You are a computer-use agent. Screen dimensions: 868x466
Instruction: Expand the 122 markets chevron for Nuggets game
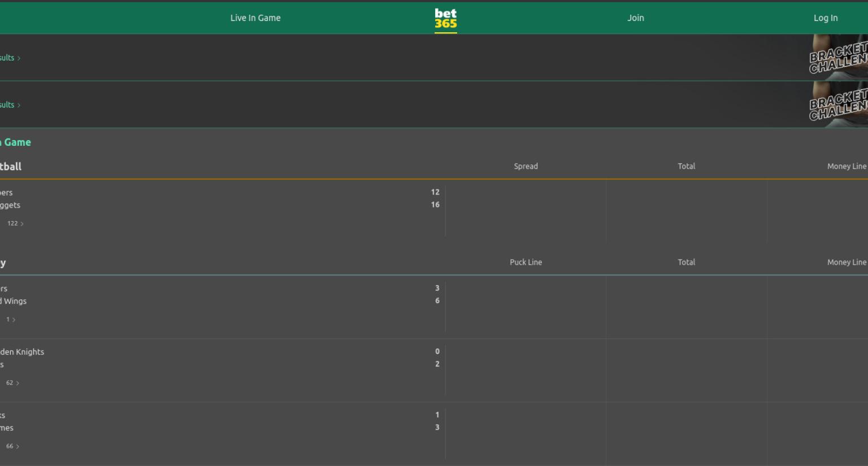[x=15, y=223]
